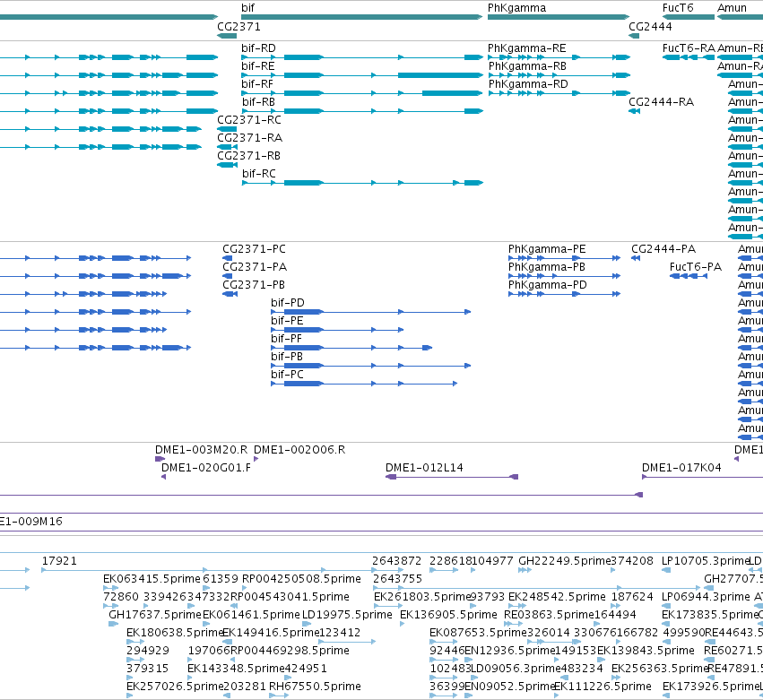This screenshot has height=700, width=763.
Task: Select EST EK143348.5prime
Action: 191,678
